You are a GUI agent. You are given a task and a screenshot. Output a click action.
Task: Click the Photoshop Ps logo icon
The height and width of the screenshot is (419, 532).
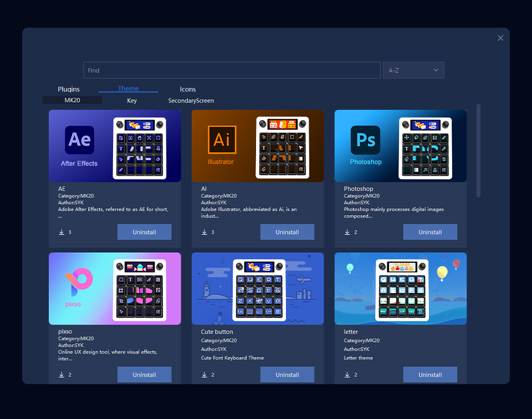[x=365, y=140]
